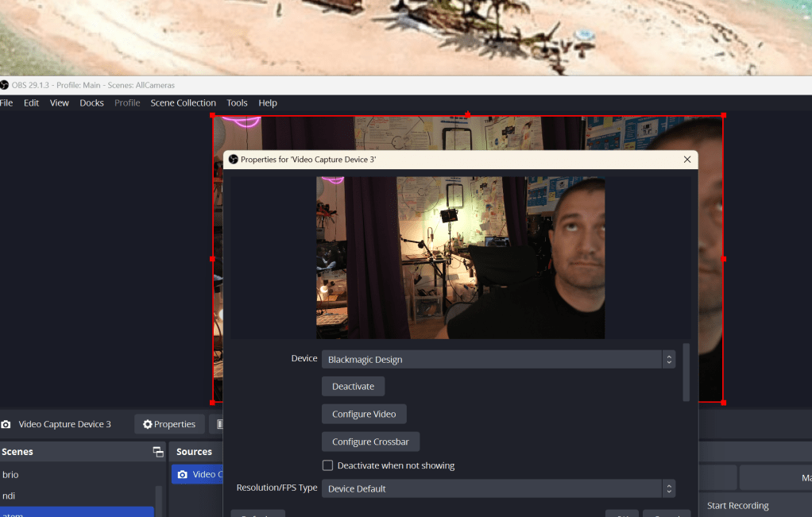Click the Scenes dock header title

point(17,452)
